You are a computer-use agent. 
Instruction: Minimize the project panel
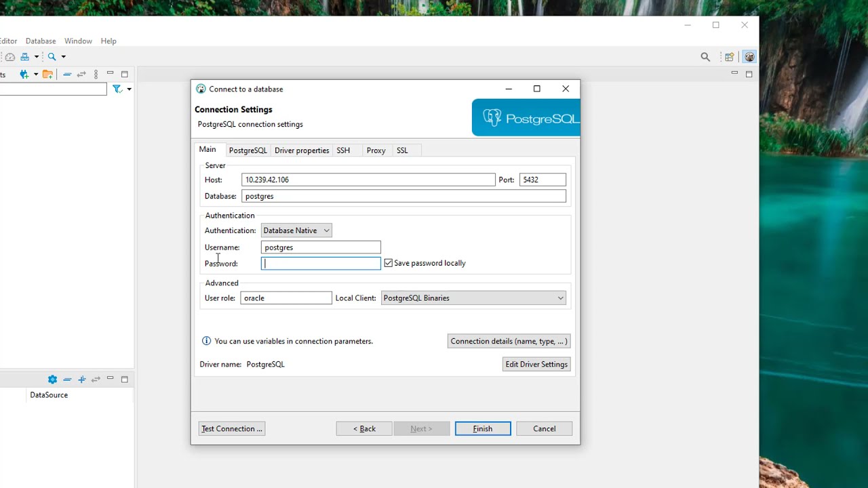(110, 378)
